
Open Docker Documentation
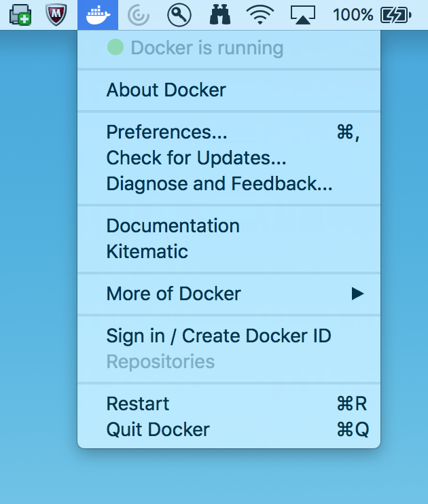[173, 226]
